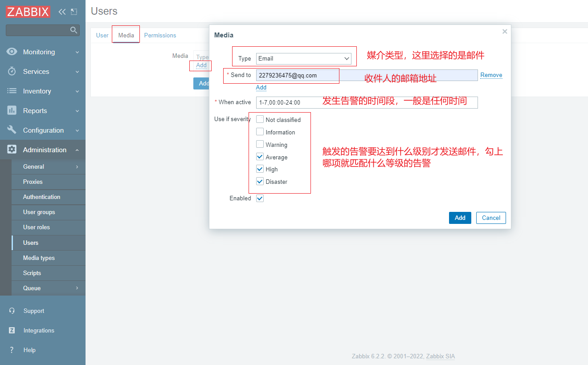The height and width of the screenshot is (365, 588).
Task: Click the When active input field
Action: pyautogui.click(x=367, y=102)
